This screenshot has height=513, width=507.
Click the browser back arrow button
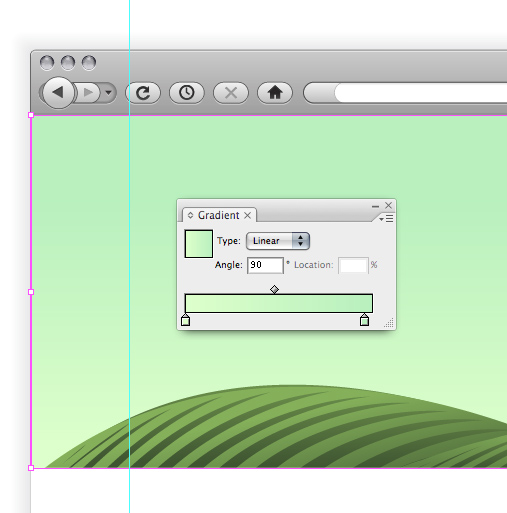58,93
